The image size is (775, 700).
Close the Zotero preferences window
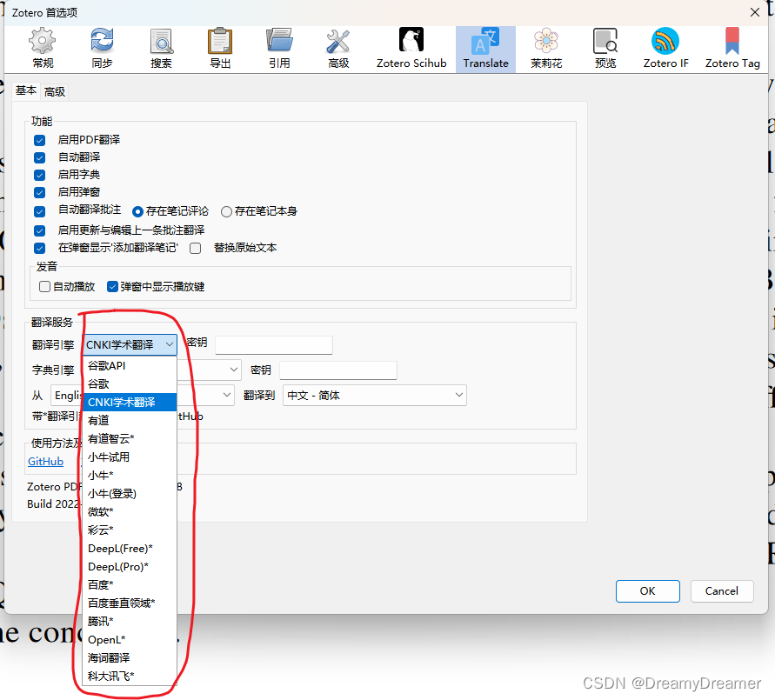click(755, 12)
